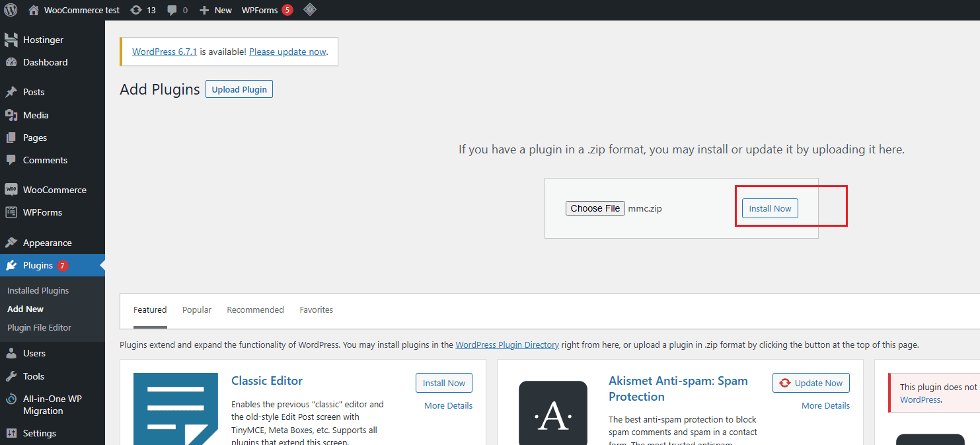This screenshot has height=445, width=980.
Task: Open WooCommerce from the sidebar
Action: pyautogui.click(x=54, y=190)
